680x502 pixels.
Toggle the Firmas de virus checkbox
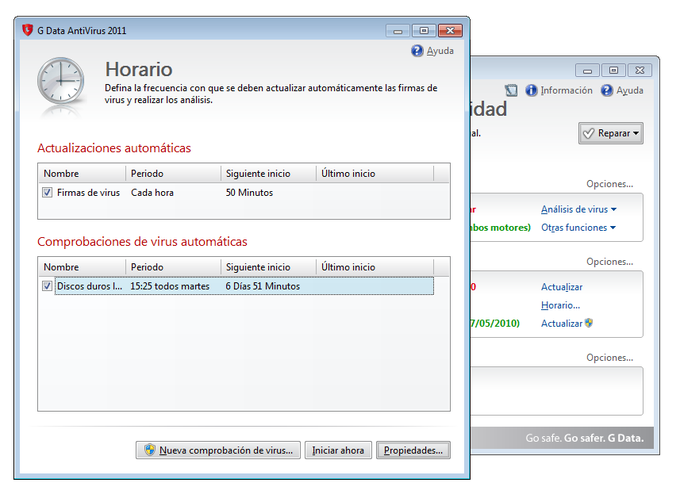pyautogui.click(x=47, y=192)
